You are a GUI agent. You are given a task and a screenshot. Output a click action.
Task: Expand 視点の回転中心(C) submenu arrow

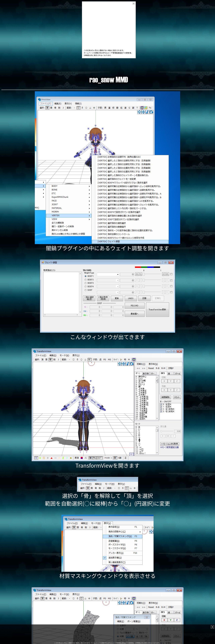coord(140,531)
